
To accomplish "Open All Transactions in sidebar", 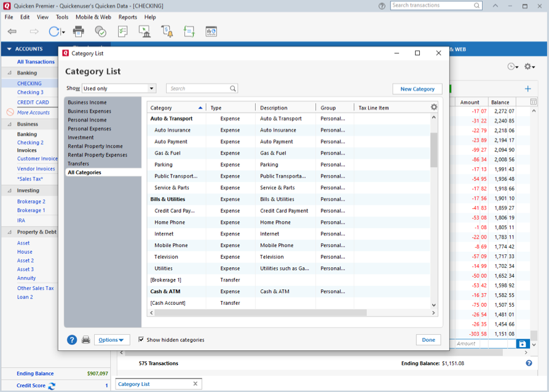I will coord(36,62).
